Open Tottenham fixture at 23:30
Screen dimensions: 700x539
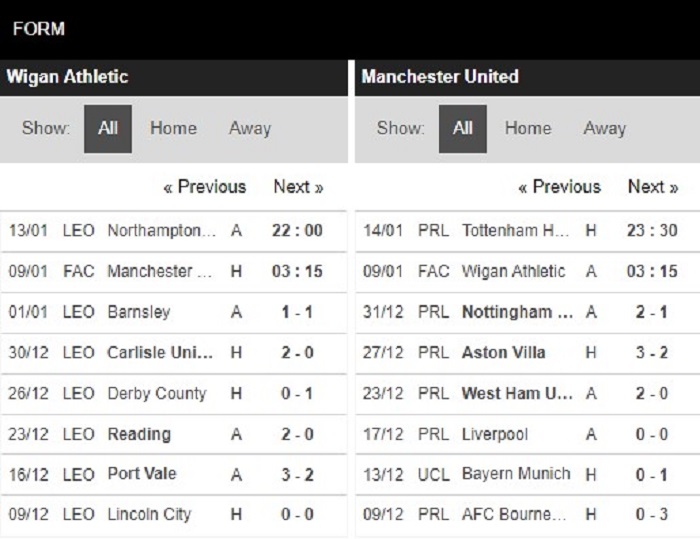516,231
